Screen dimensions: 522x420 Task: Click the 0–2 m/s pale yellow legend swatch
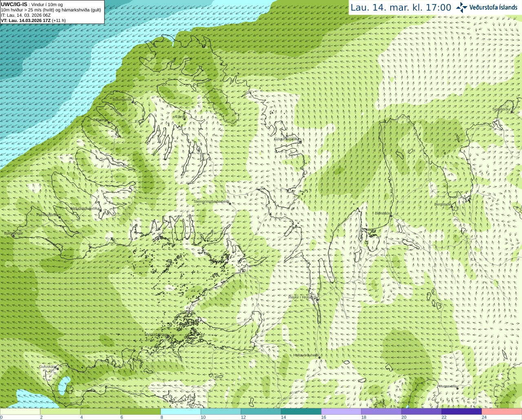[x=20, y=411]
